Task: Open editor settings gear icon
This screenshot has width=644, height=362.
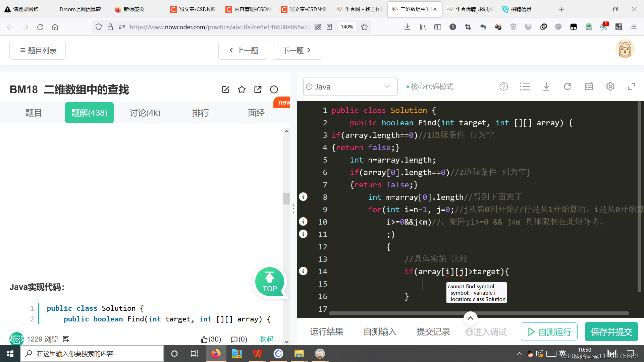Action: point(610,87)
